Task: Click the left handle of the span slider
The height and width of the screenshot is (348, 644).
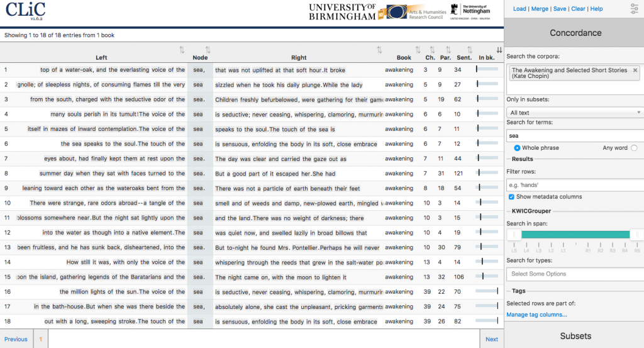Action: [513, 235]
